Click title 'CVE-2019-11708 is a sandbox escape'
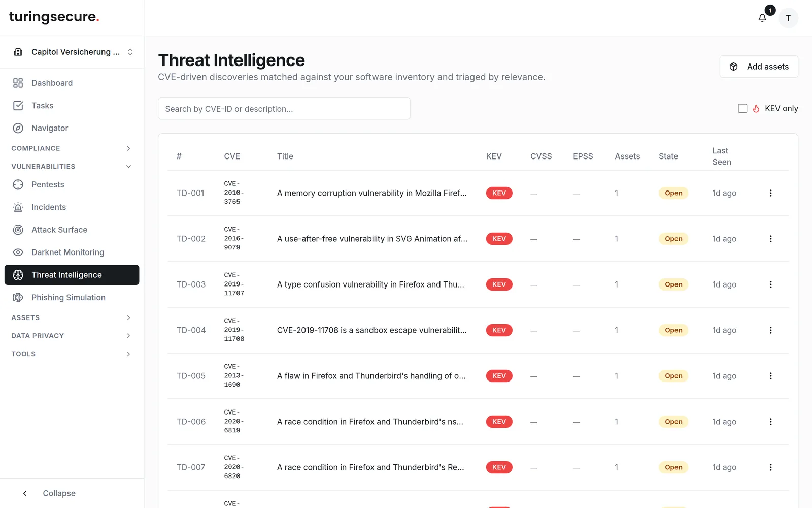This screenshot has width=812, height=508. [x=372, y=330]
